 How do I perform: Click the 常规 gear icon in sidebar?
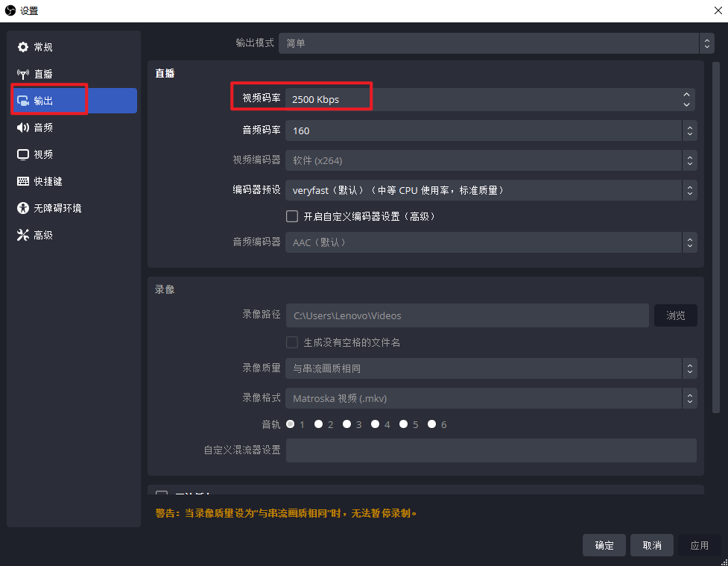(22, 48)
